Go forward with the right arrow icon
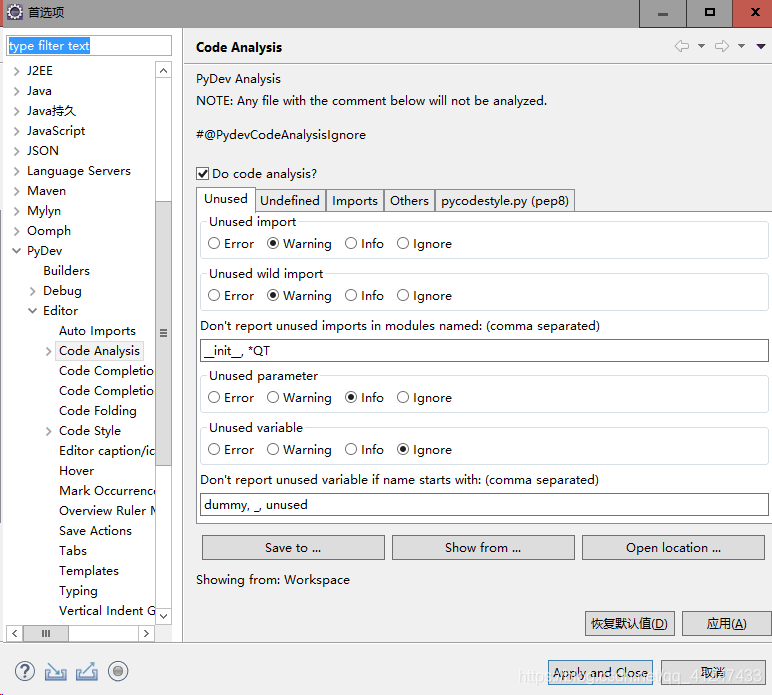The width and height of the screenshot is (772, 695). coord(722,46)
